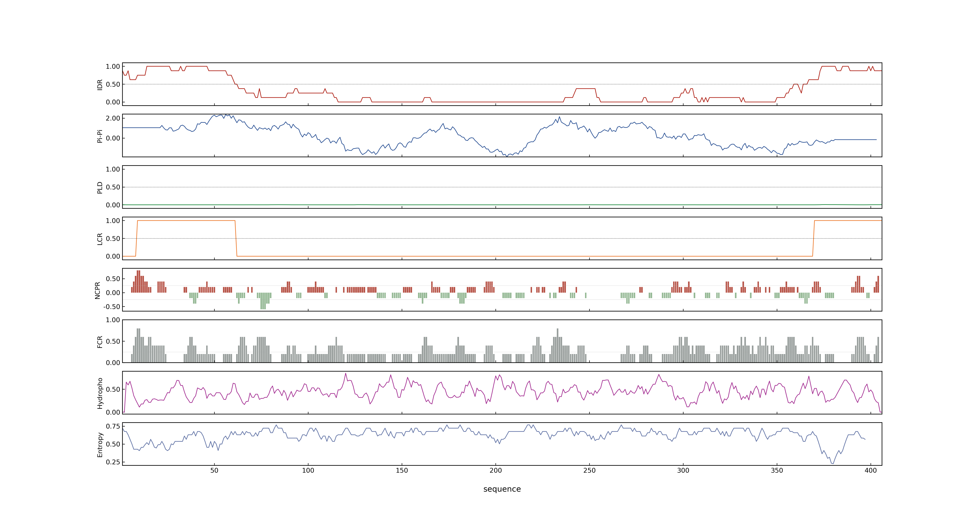The width and height of the screenshot is (980, 523).
Task: Click the FCR axis label
Action: click(x=100, y=341)
